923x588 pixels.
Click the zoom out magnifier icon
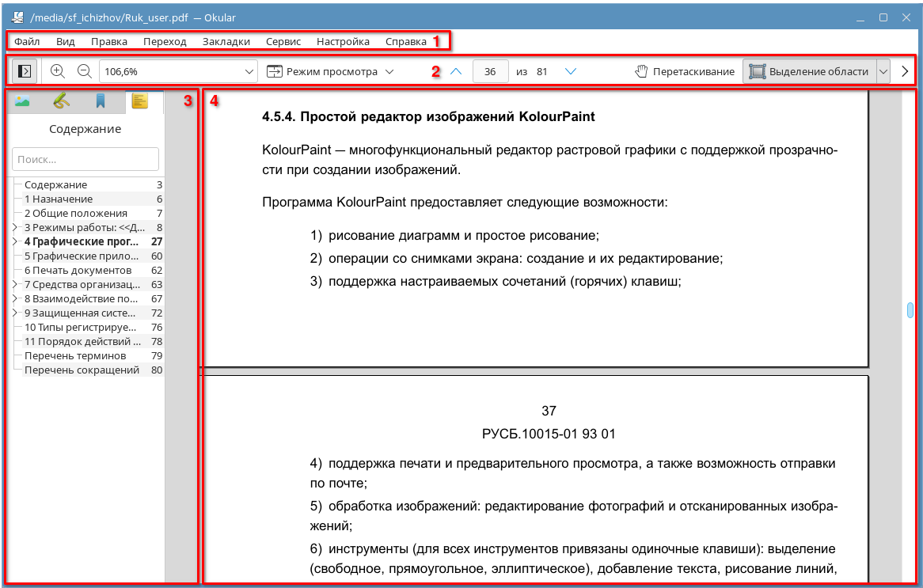tap(84, 71)
